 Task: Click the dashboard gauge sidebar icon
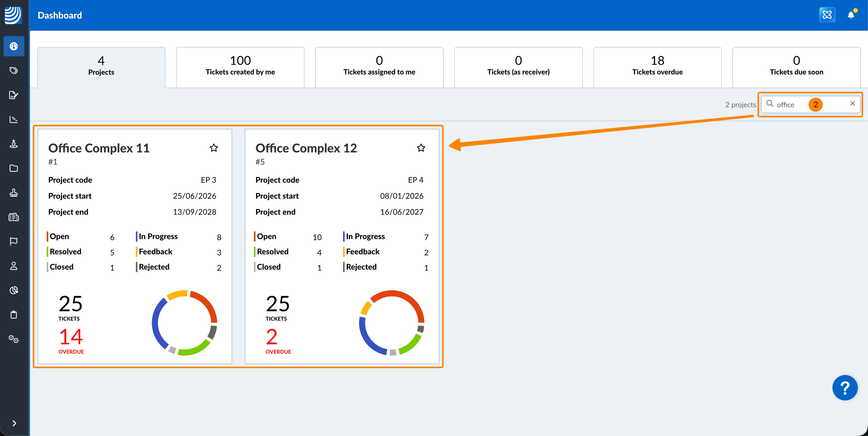(x=13, y=46)
